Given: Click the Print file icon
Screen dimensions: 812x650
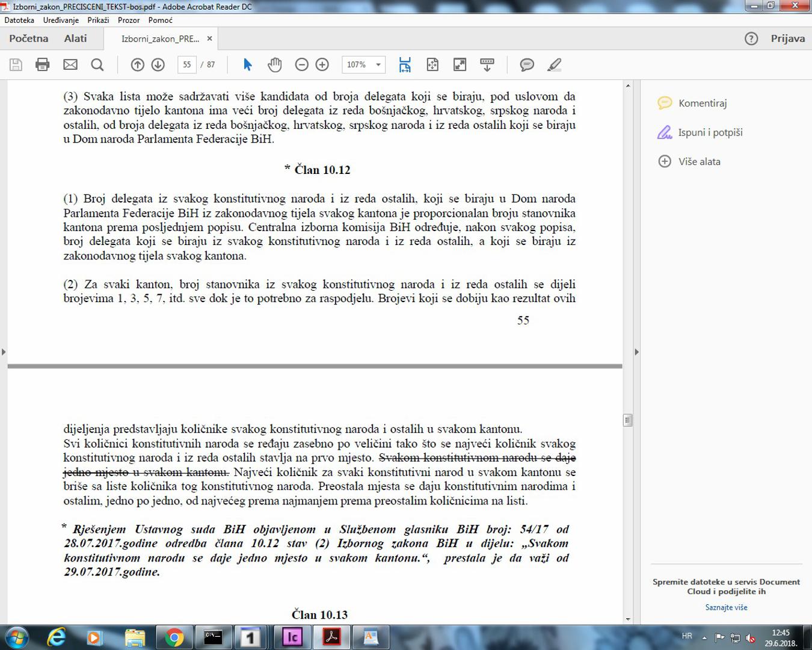Looking at the screenshot, I should 42,65.
